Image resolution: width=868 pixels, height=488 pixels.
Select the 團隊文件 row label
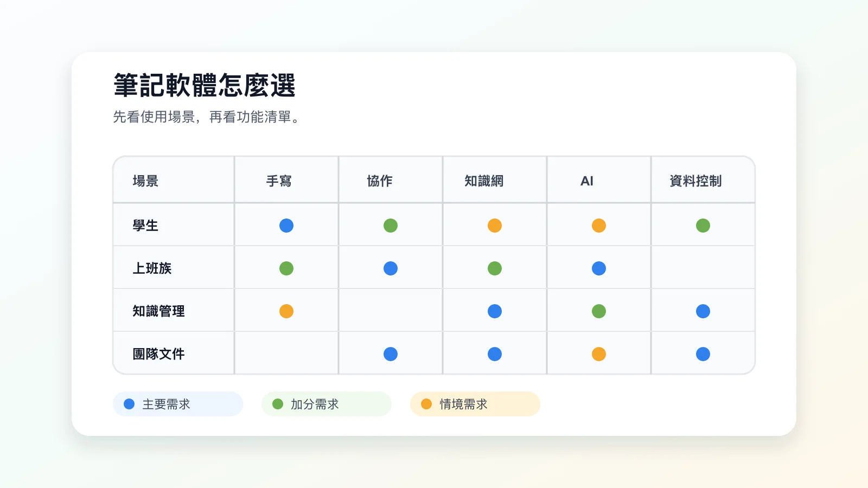[x=158, y=354]
